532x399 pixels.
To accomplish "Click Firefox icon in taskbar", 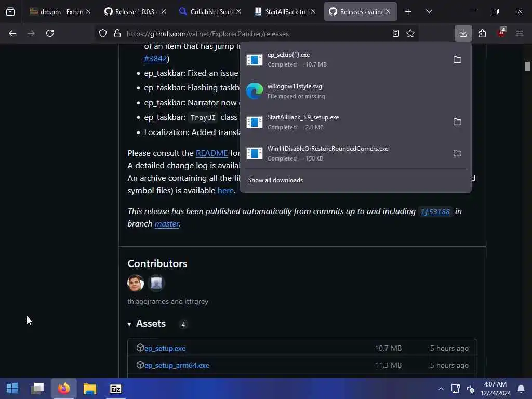I will pyautogui.click(x=64, y=389).
